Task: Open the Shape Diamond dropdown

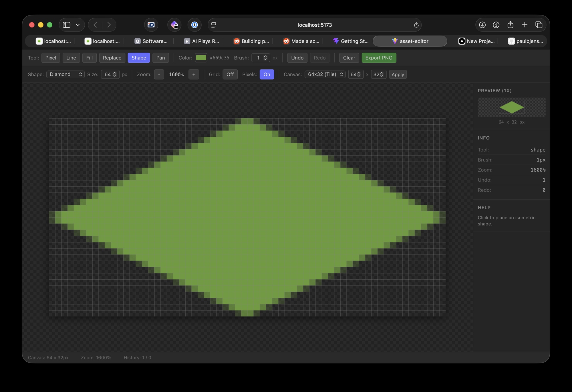Action: (x=65, y=74)
